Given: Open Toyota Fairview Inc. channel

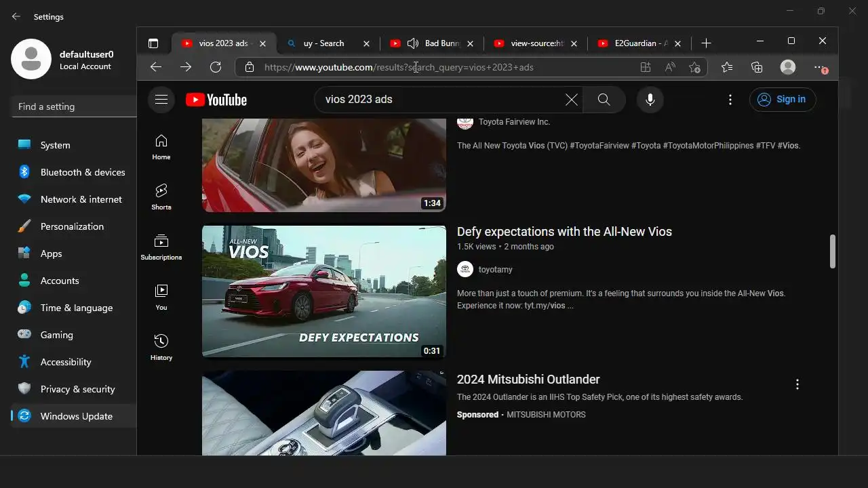Looking at the screenshot, I should click(514, 122).
